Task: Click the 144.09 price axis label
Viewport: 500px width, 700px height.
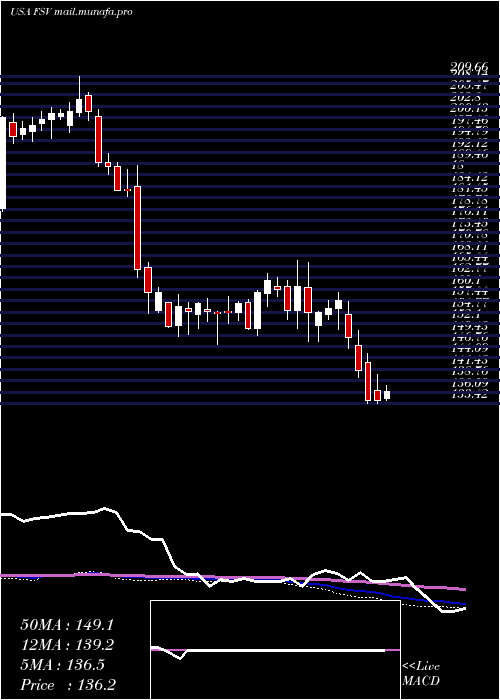Action: 469,349
